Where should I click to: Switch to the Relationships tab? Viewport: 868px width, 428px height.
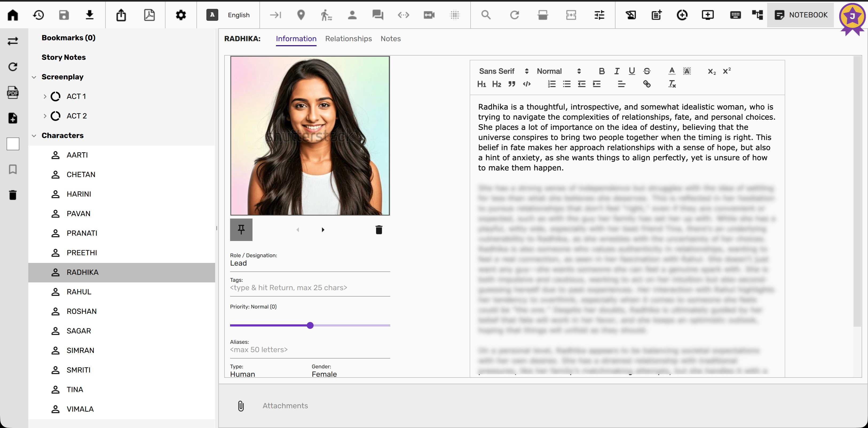point(348,39)
